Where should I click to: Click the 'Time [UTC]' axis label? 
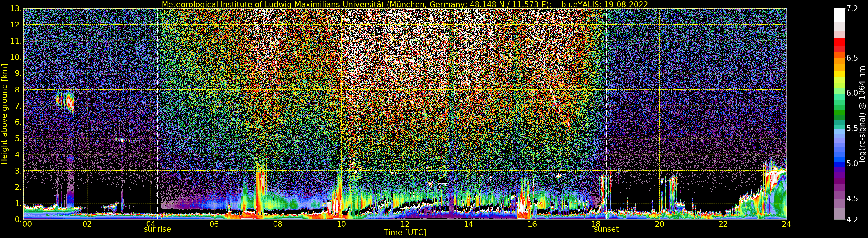point(405,233)
